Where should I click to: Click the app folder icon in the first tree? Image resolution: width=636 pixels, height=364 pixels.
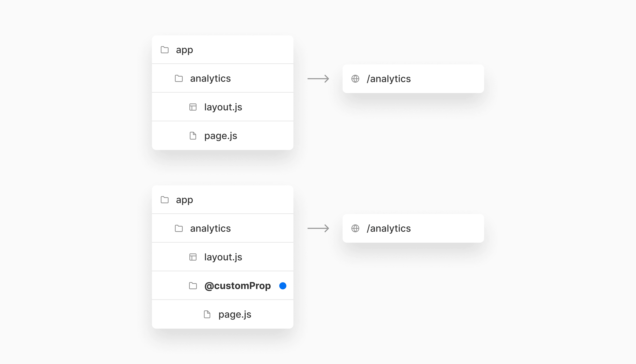[164, 50]
